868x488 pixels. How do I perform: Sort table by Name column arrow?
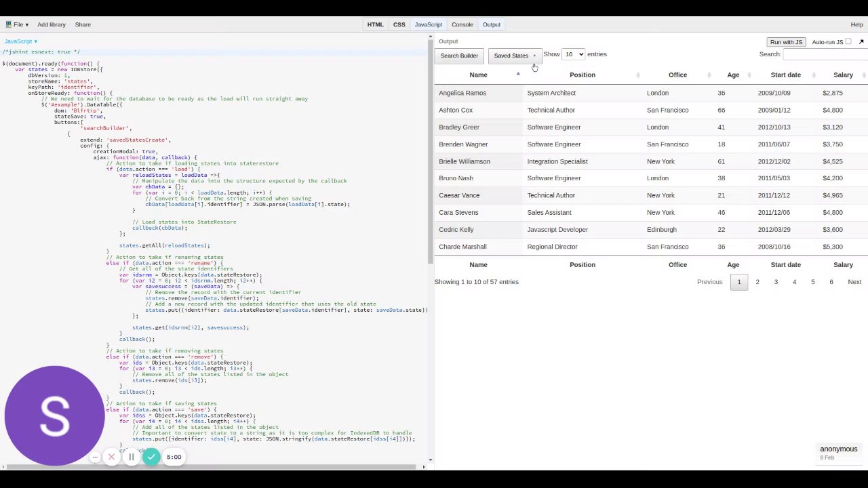pos(518,75)
